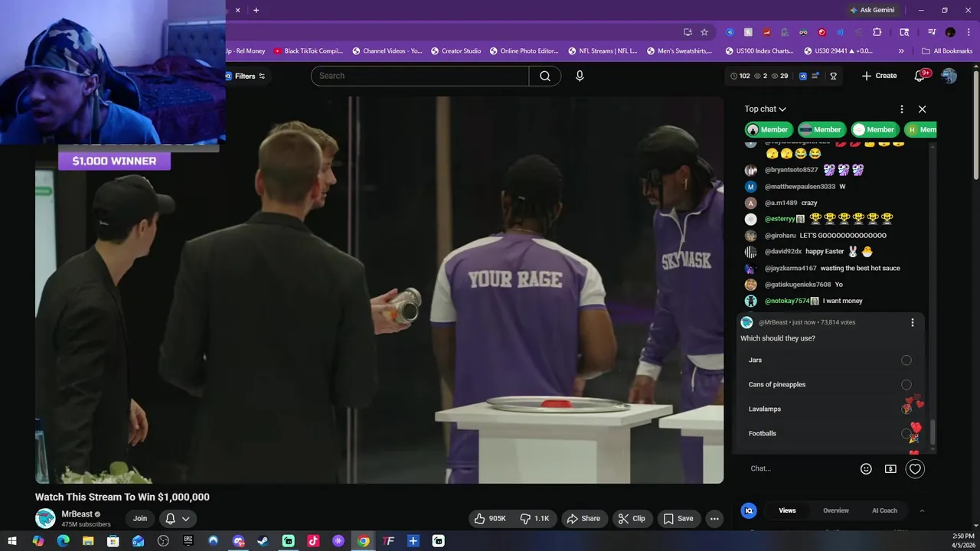Open YouTube notifications bell

point(920,76)
